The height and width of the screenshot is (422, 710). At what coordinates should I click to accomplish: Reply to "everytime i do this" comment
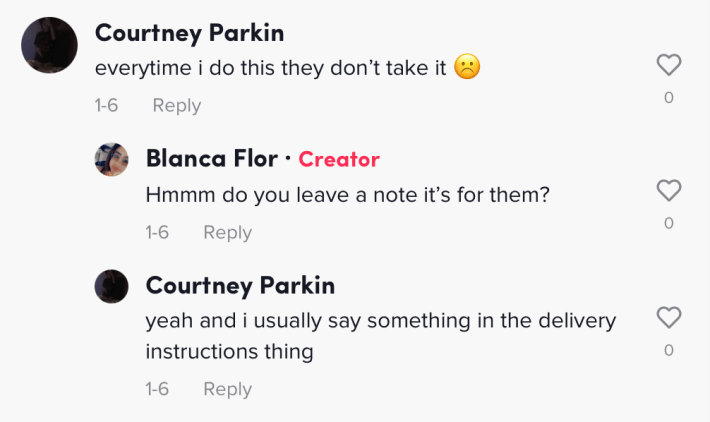176,105
